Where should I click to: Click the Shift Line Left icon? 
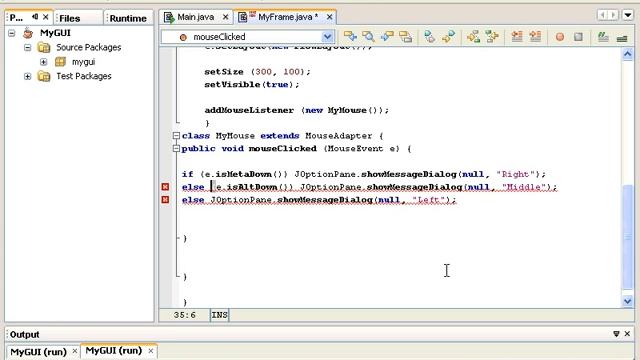click(517, 37)
